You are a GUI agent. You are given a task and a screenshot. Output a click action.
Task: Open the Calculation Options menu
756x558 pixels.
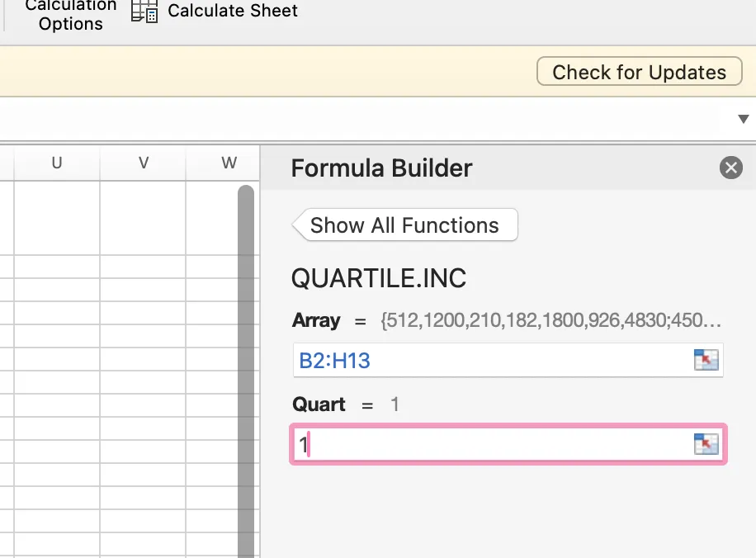pos(71,15)
